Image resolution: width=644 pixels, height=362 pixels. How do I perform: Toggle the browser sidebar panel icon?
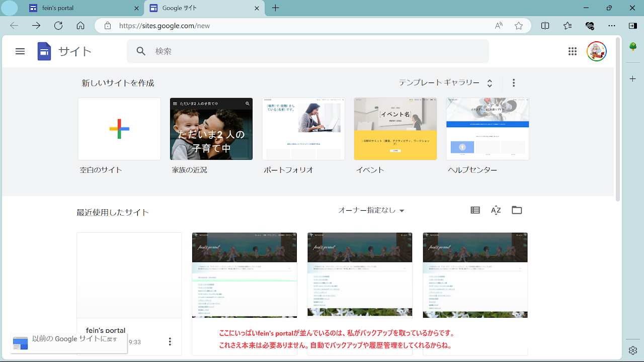click(x=633, y=26)
